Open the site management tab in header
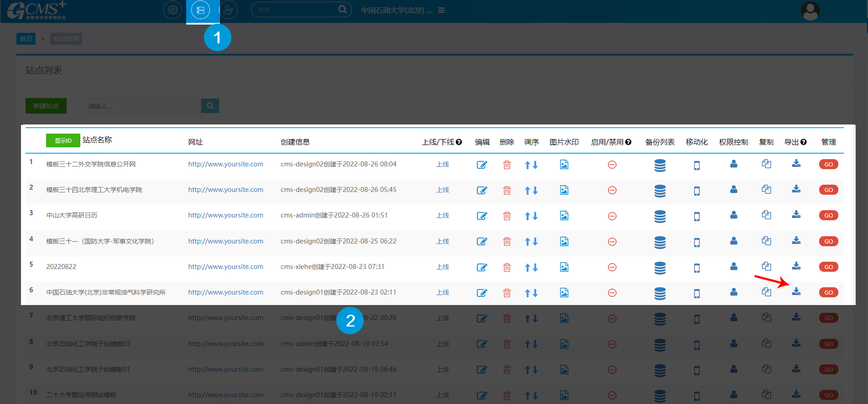This screenshot has height=404, width=868. tap(200, 10)
